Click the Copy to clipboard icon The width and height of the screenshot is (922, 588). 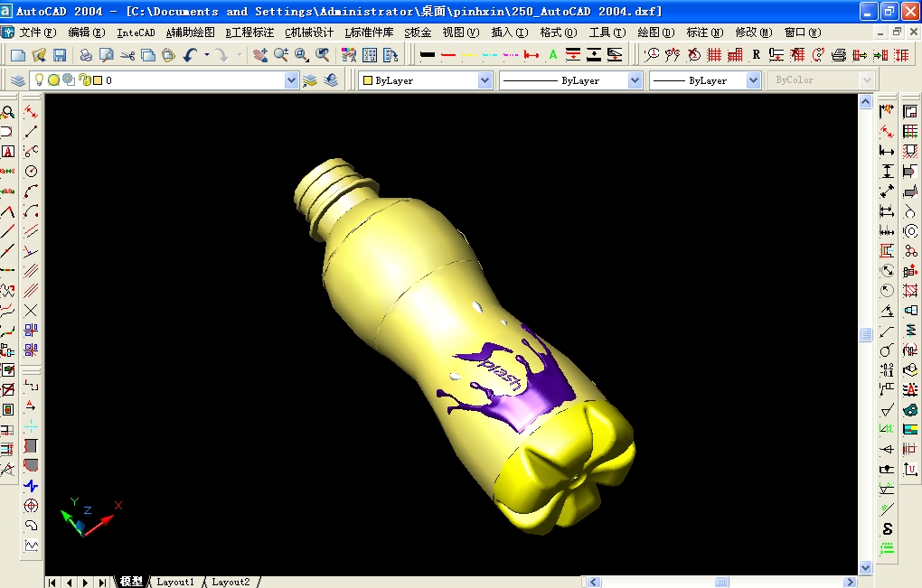tap(148, 55)
